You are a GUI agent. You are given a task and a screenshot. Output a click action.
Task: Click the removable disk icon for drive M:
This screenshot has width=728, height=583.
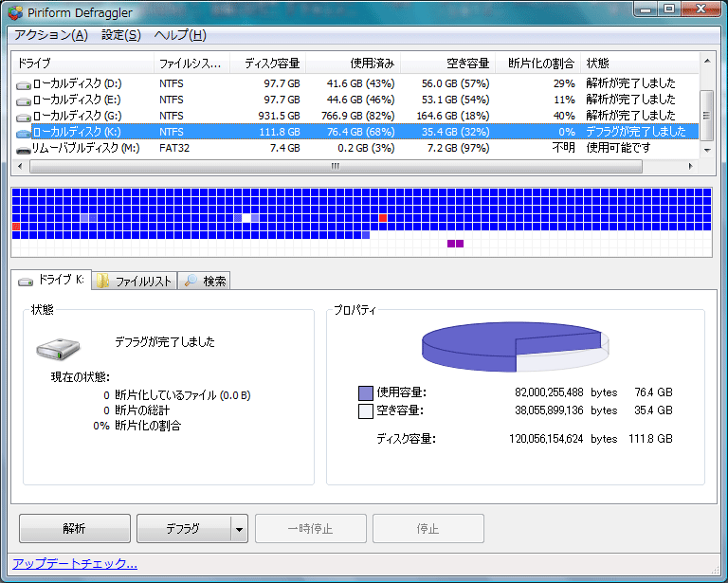coord(23,150)
